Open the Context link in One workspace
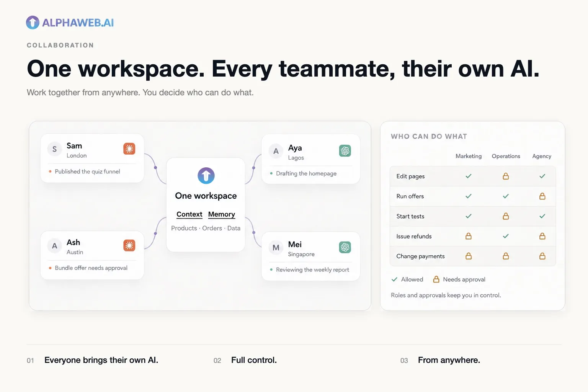Image resolution: width=588 pixels, height=392 pixels. click(189, 214)
